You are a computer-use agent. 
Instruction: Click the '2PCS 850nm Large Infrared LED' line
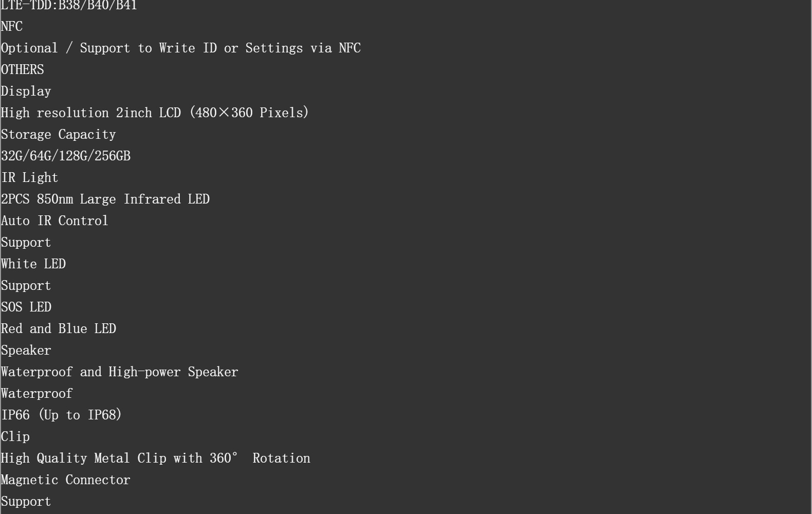[x=105, y=199]
